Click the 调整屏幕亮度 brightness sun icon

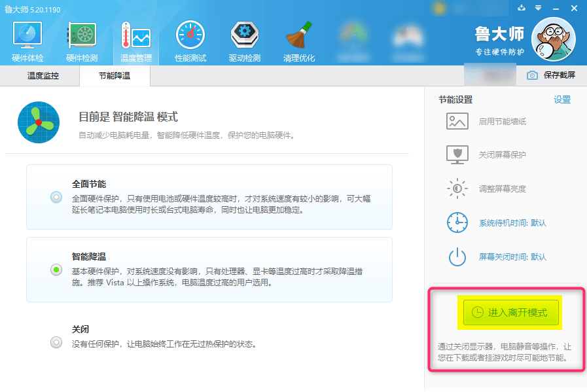pos(457,188)
